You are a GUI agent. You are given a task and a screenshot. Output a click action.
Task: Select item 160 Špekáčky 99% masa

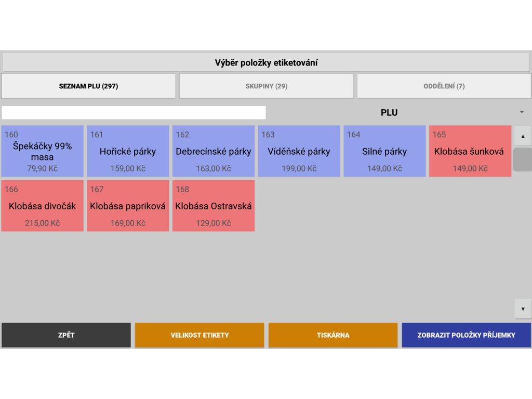pyautogui.click(x=42, y=151)
